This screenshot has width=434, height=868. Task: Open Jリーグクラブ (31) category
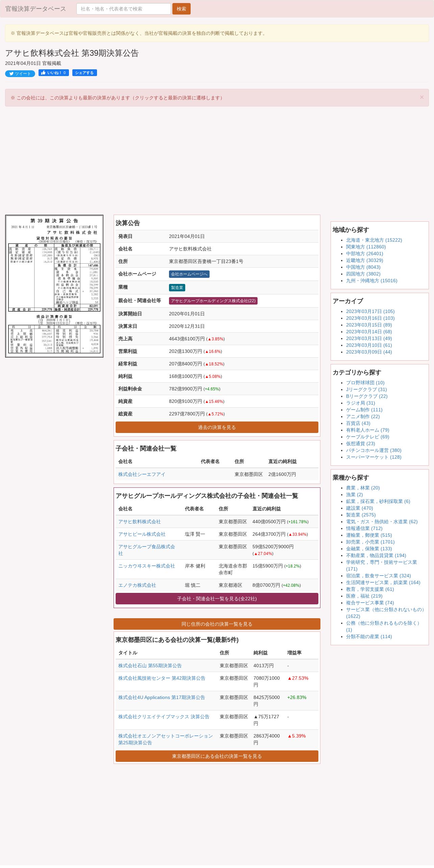[366, 389]
